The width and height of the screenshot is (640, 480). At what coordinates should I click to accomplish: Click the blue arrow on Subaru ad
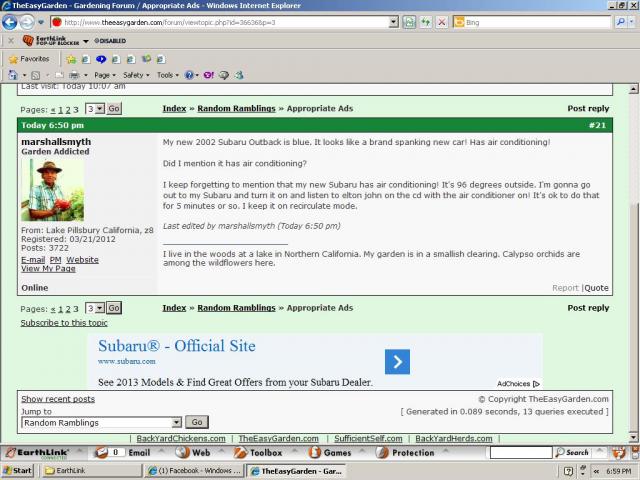pyautogui.click(x=397, y=362)
